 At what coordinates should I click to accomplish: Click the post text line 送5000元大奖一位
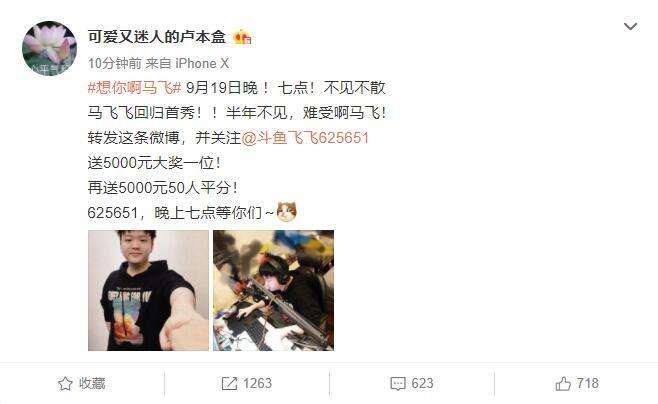tap(154, 163)
